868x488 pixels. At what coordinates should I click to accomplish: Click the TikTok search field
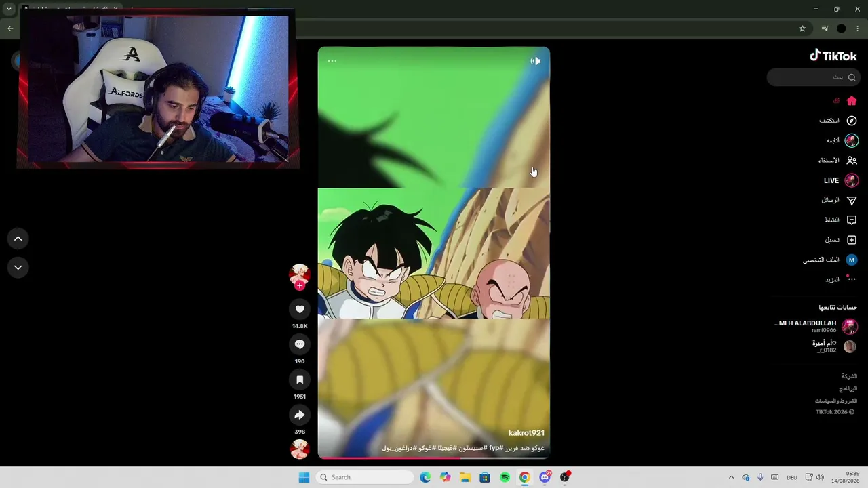pos(814,77)
